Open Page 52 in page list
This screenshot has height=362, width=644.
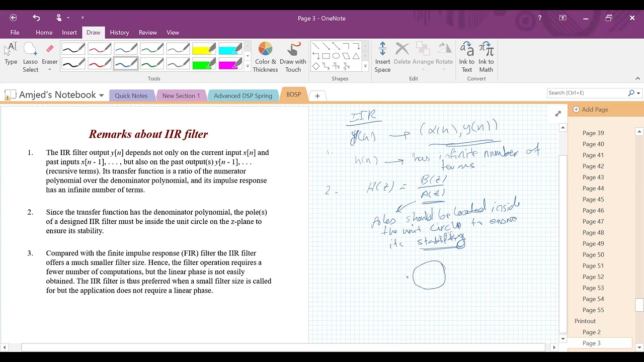click(x=593, y=277)
